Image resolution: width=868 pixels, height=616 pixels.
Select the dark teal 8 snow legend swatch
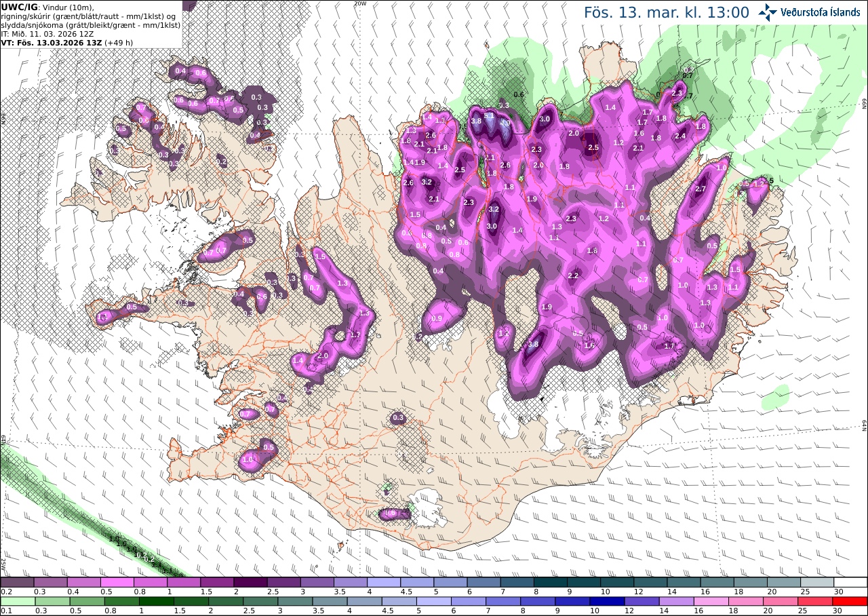(x=551, y=582)
